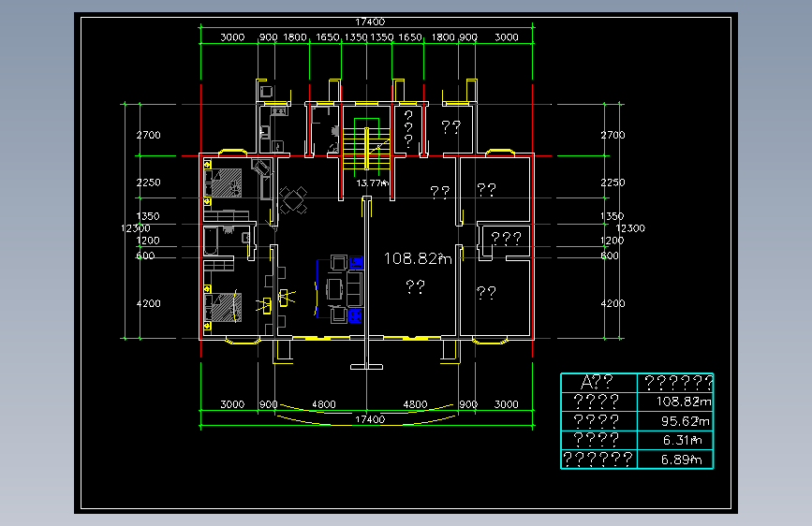Image resolution: width=812 pixels, height=526 pixels.
Task: Click the left 1800 dimension in the top row
Action: click(295, 37)
